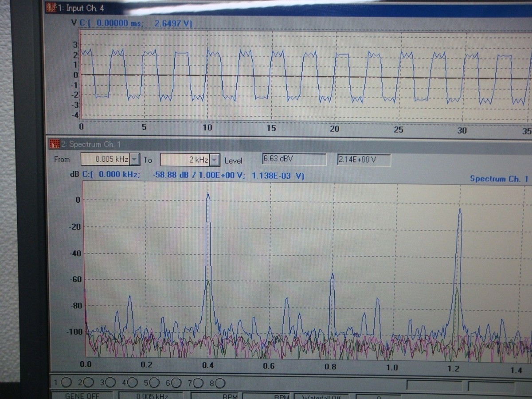Click the input cursor readout '2.6497 V'
The height and width of the screenshot is (399, 532).
172,23
